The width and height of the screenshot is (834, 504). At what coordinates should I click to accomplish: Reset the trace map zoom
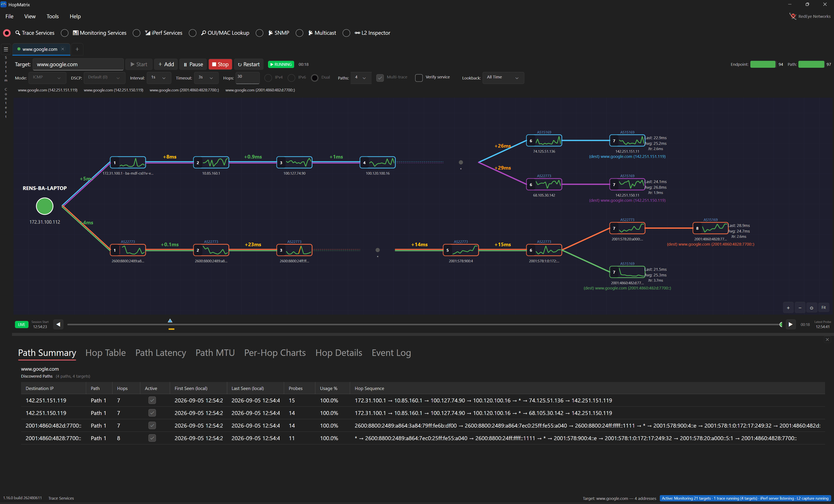[x=811, y=308]
